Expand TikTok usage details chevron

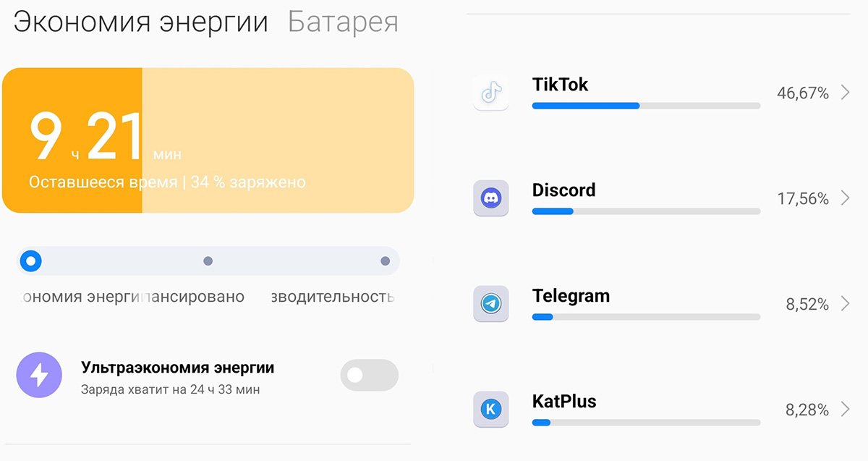point(845,93)
